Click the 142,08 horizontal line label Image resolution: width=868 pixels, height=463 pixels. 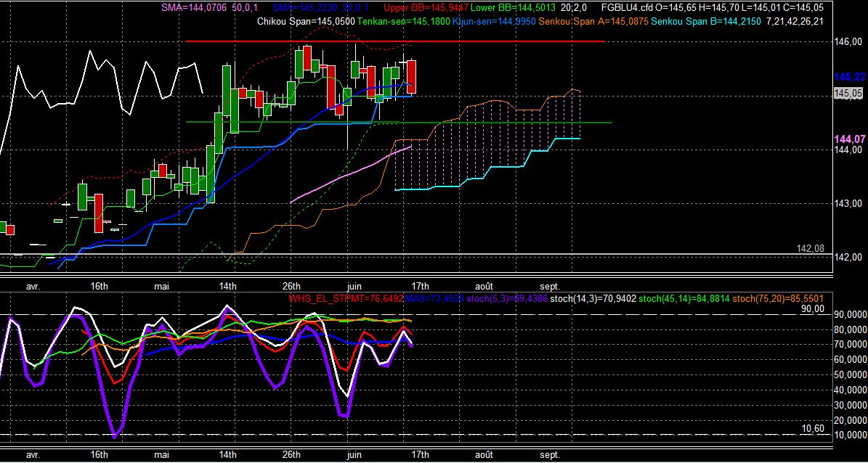[810, 249]
